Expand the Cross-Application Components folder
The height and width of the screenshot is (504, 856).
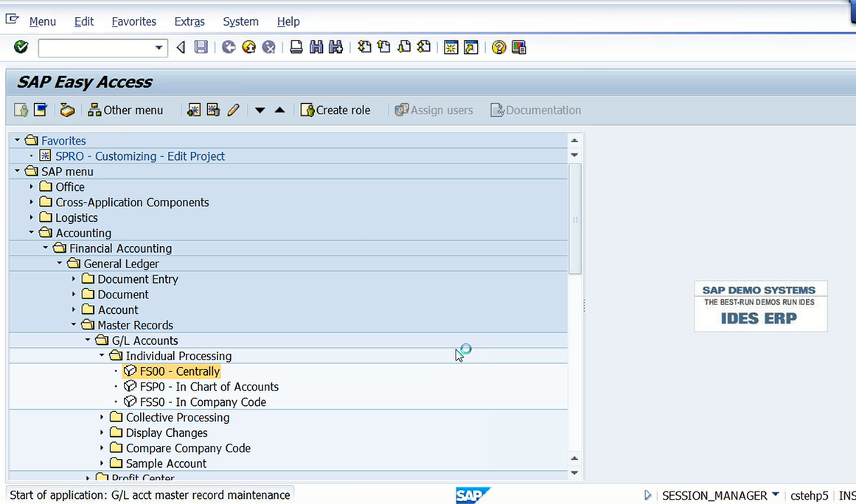pos(31,202)
